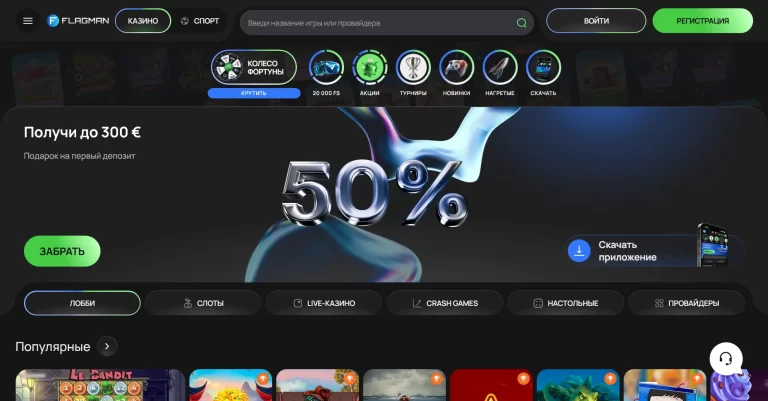Open the hamburger menu icon
Image resolution: width=768 pixels, height=401 pixels.
27,21
